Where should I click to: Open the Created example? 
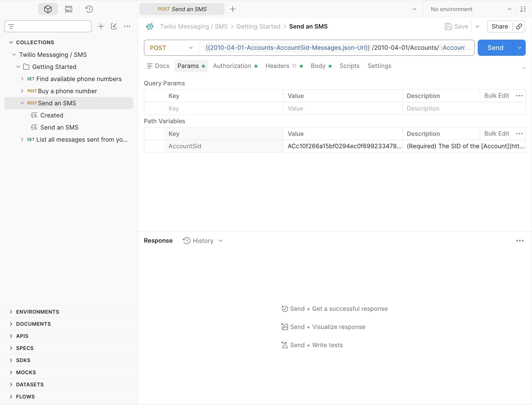pyautogui.click(x=52, y=115)
